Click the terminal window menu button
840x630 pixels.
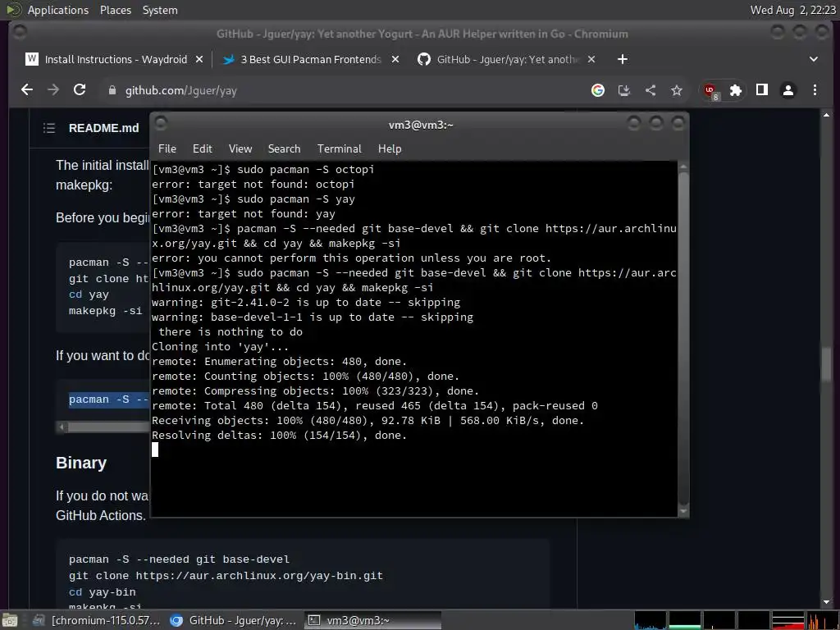(162, 124)
